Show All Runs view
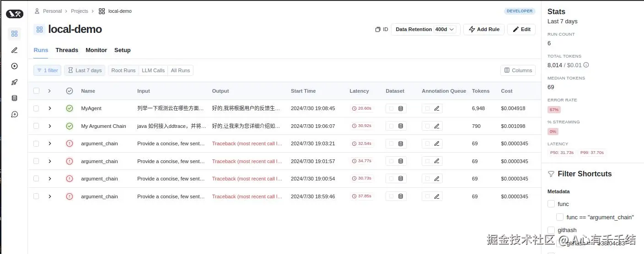 pos(180,70)
